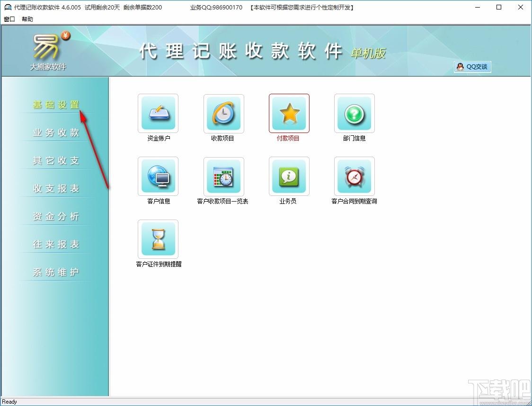The width and height of the screenshot is (532, 406).
Task: Open the 客户信息 globe monitor icon
Action: tap(158, 177)
